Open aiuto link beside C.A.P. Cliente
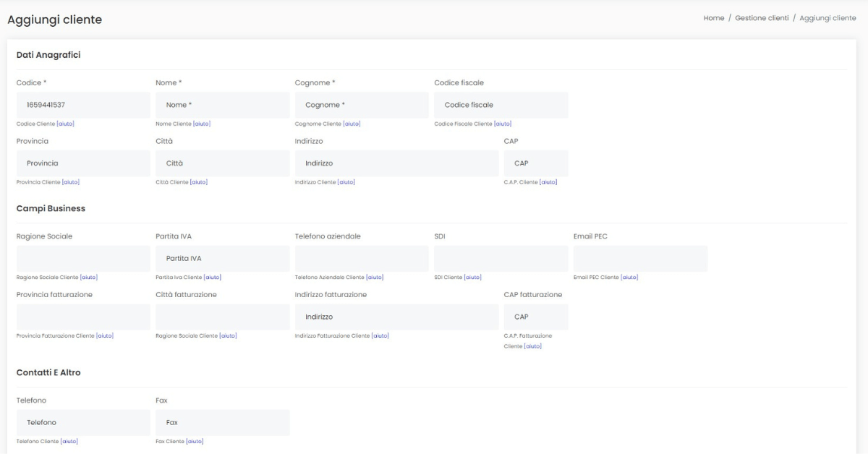 click(x=548, y=182)
